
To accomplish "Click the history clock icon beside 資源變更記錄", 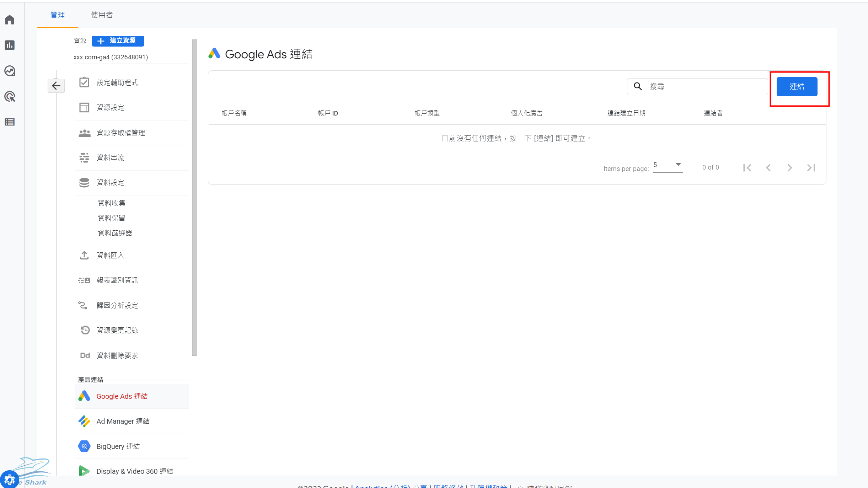I will point(85,330).
